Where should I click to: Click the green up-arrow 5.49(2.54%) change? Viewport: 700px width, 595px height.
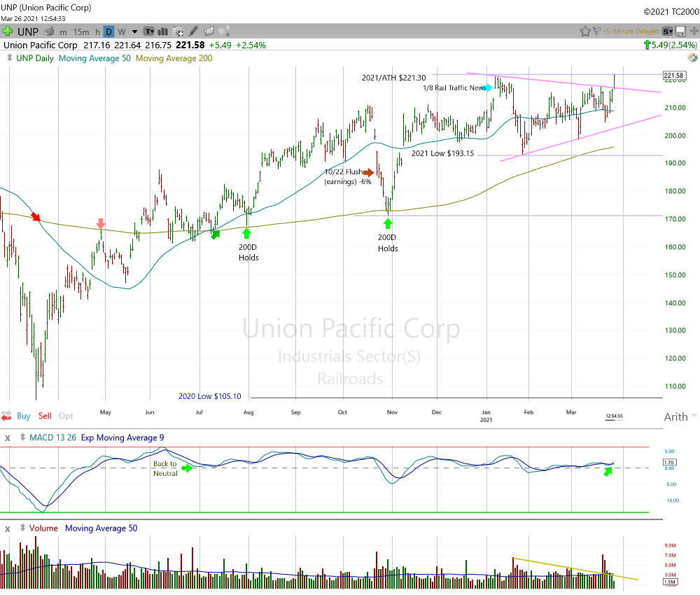click(670, 45)
